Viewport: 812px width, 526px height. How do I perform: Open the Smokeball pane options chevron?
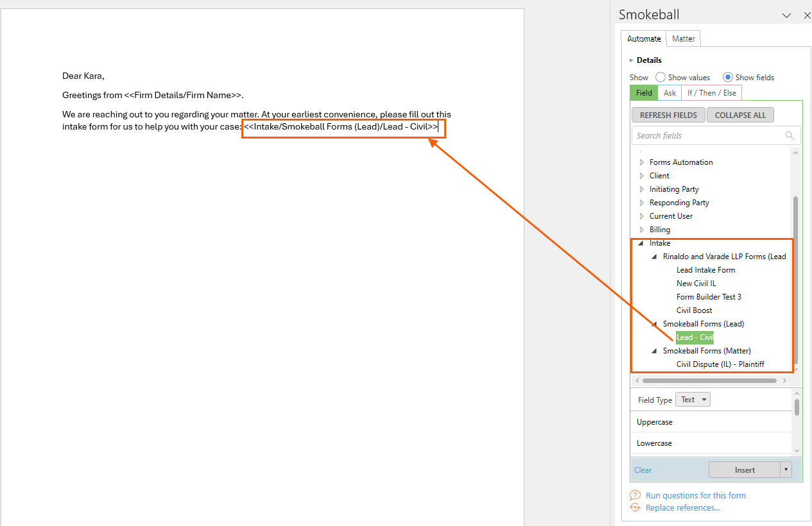tap(786, 15)
